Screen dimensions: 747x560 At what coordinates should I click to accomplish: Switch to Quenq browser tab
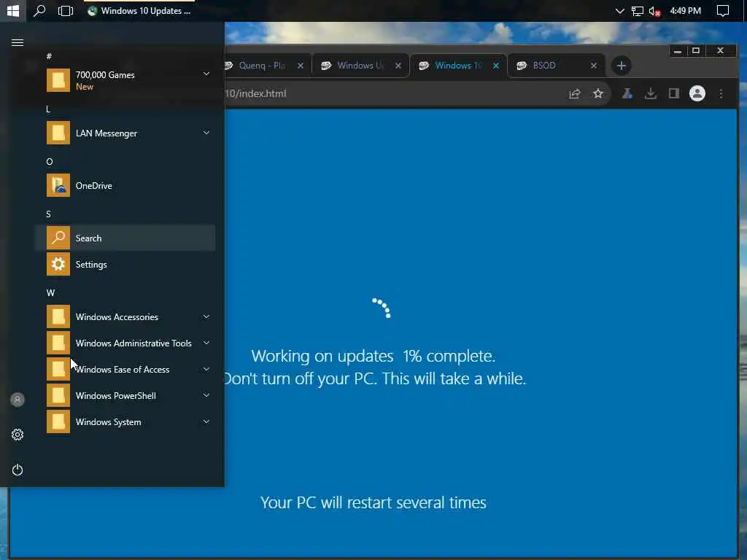(x=261, y=65)
